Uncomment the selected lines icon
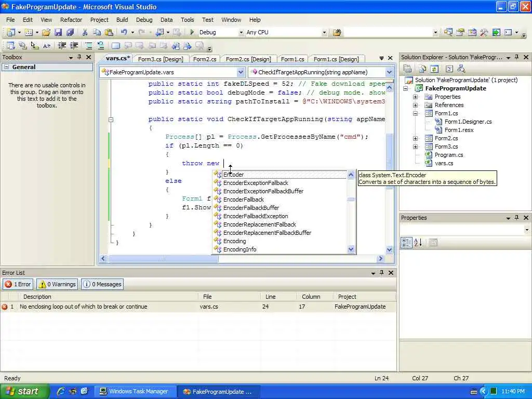This screenshot has width=532, height=399. tap(100, 46)
